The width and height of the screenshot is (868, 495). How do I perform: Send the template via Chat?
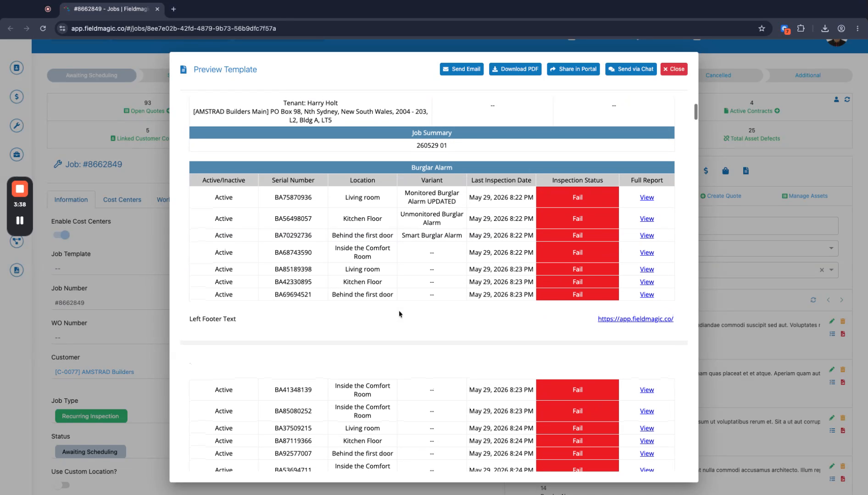631,69
